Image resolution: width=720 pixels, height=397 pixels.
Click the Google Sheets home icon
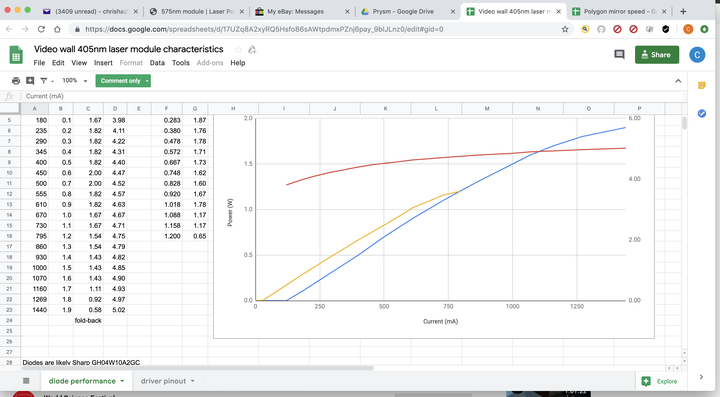tap(16, 55)
